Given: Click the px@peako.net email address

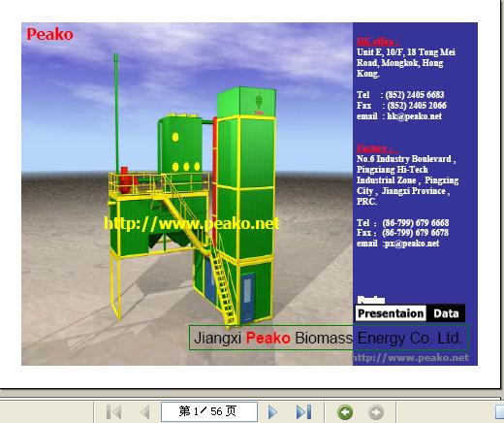Looking at the screenshot, I should pos(411,244).
